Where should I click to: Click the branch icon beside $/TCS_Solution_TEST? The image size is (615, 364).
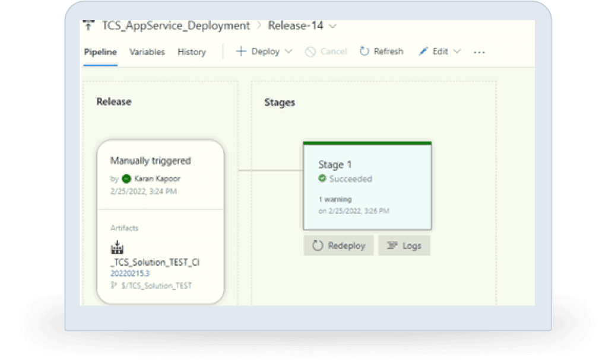tap(114, 286)
